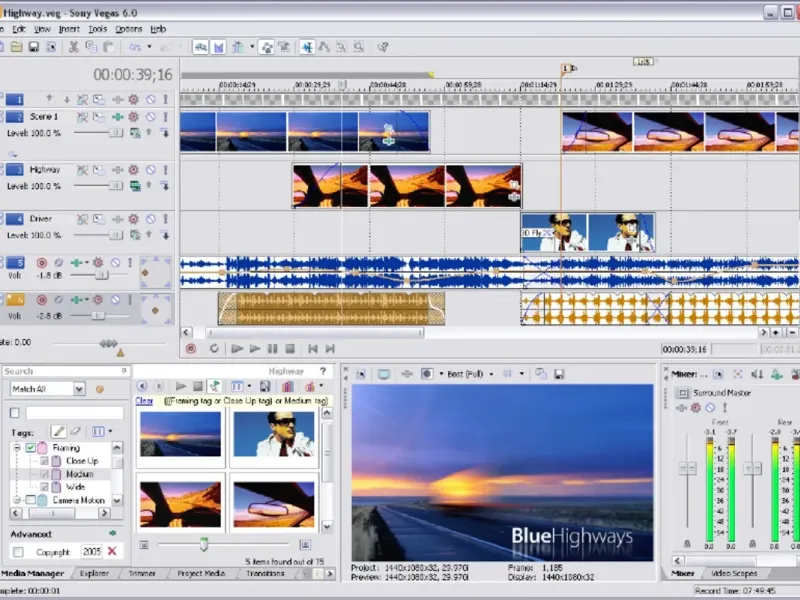Open Track FX on Highway track
Screen dimensions: 800x600
(133, 170)
